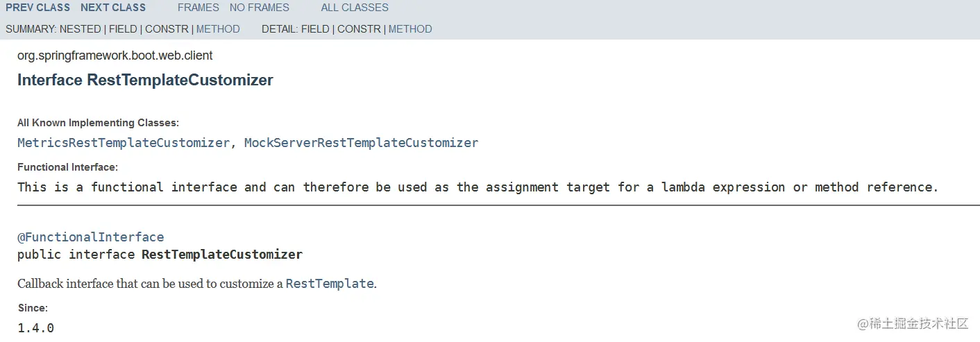Screen dimensions: 980x342
Task: Open the MetricsRestTemplateCustomizer class link
Action: pos(124,143)
